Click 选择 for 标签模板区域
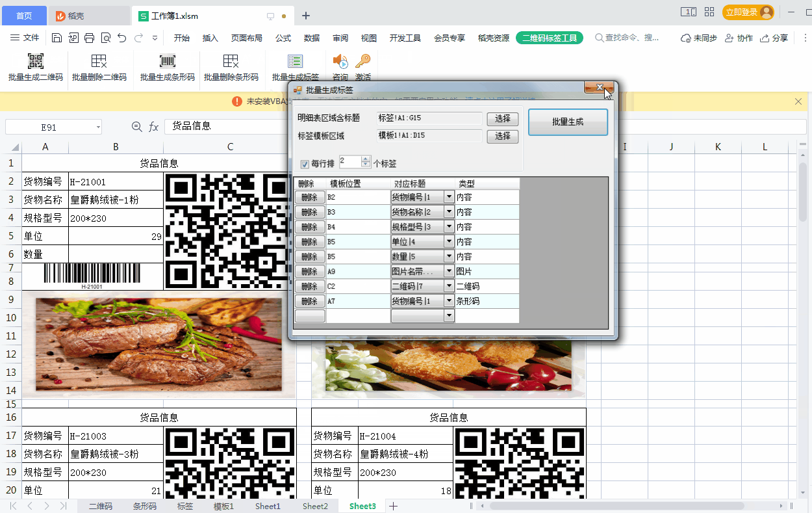This screenshot has height=513, width=812. tap(503, 137)
